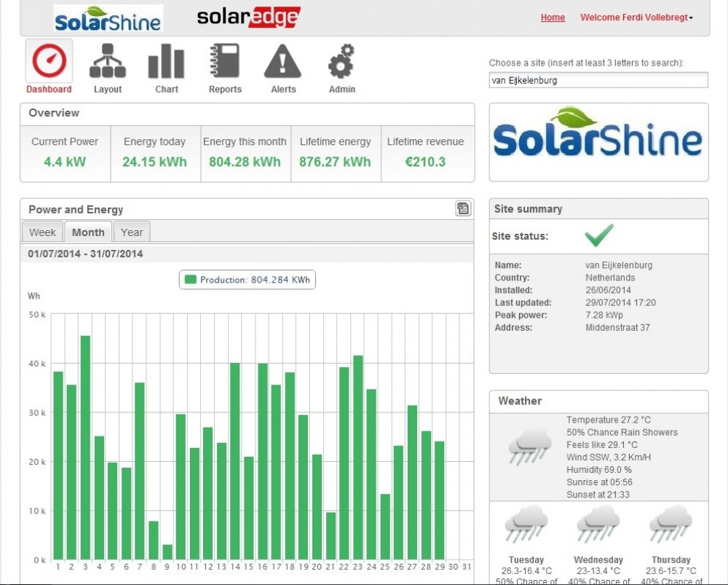
Task: Toggle the Production series in chart legend
Action: pos(248,280)
